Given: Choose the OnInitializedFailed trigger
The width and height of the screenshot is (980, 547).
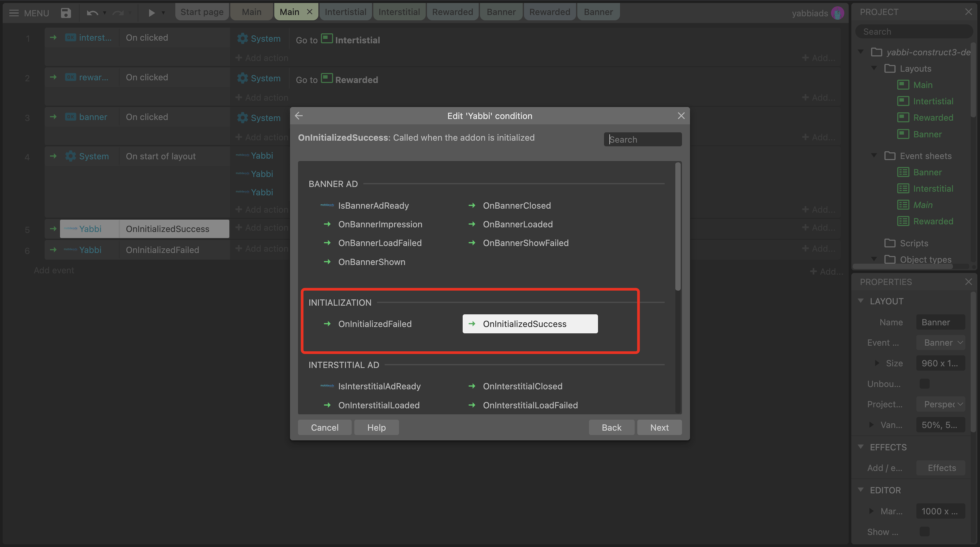Looking at the screenshot, I should point(374,324).
